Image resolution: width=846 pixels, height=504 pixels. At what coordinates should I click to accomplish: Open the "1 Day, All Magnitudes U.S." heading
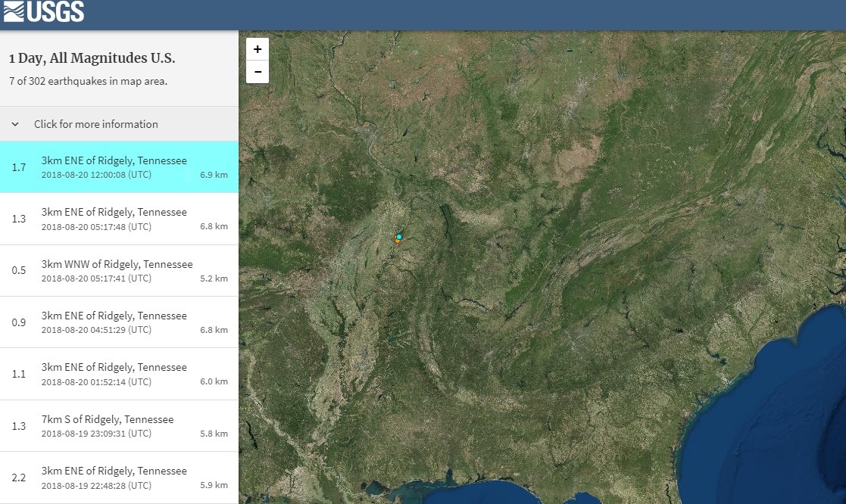(x=92, y=58)
